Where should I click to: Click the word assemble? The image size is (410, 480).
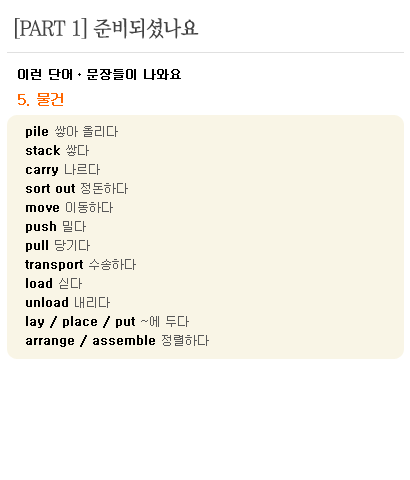click(124, 341)
